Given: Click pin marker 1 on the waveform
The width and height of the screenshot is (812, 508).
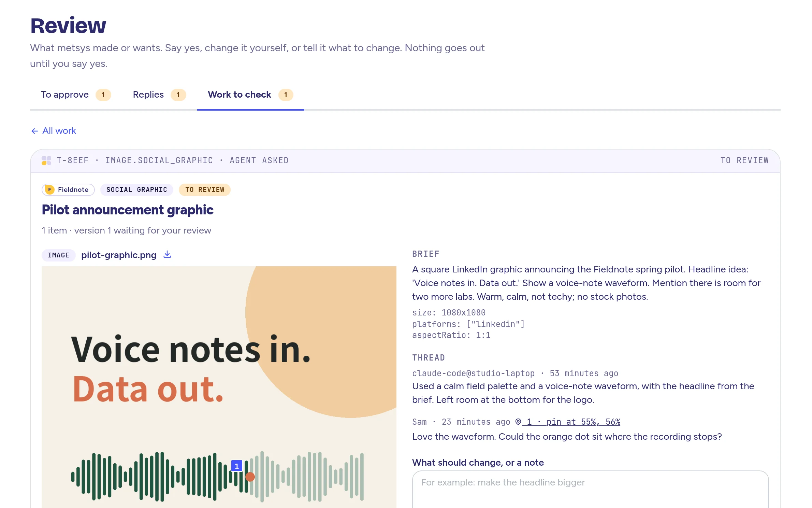Looking at the screenshot, I should 237,466.
